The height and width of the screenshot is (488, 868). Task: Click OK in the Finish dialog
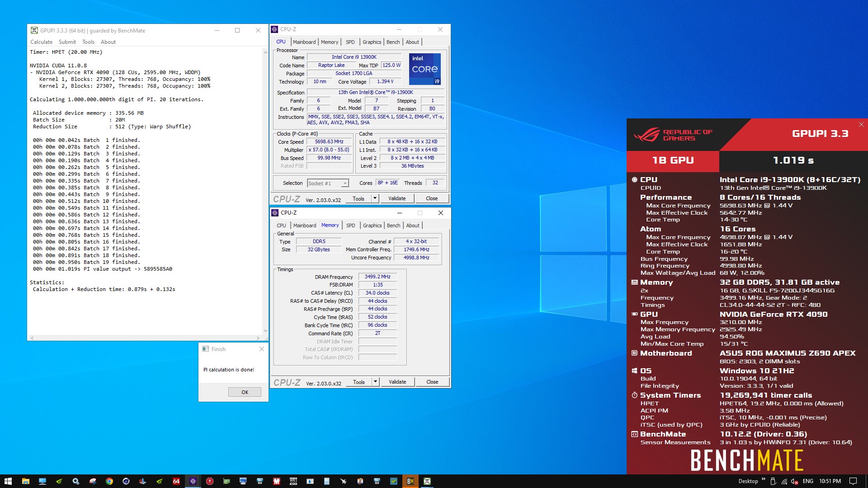point(245,392)
